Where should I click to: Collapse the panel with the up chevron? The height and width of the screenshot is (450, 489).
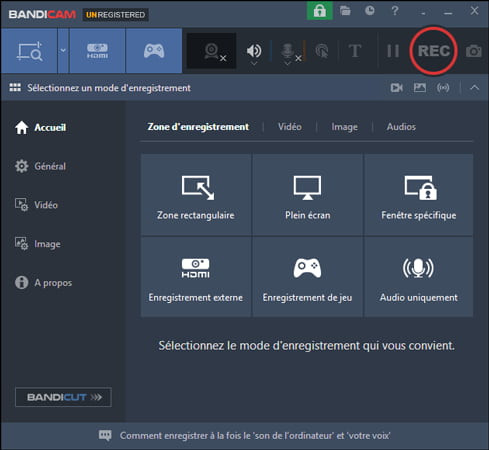(474, 88)
